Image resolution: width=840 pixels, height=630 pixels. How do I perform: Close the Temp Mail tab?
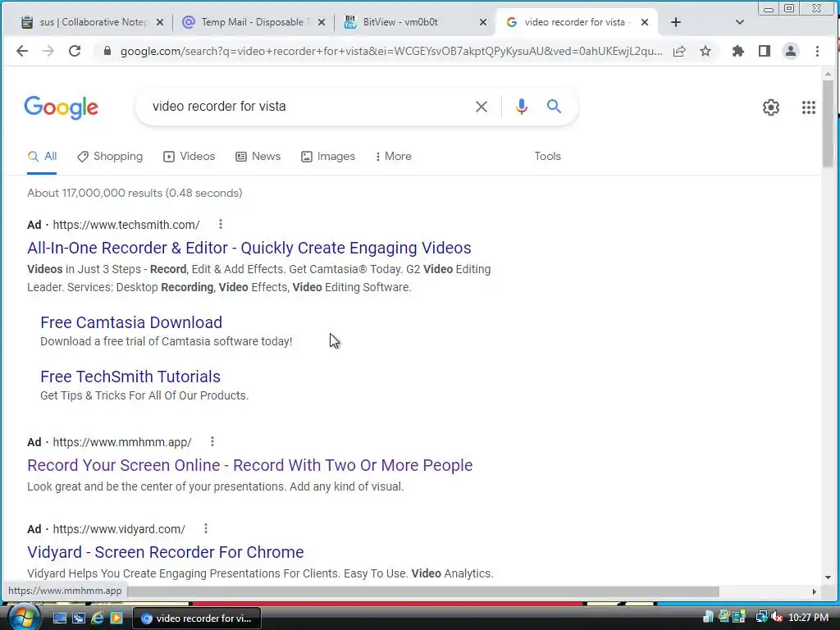pyautogui.click(x=322, y=22)
